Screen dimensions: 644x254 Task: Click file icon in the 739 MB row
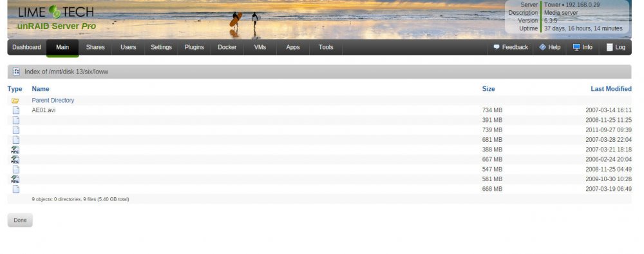15,130
